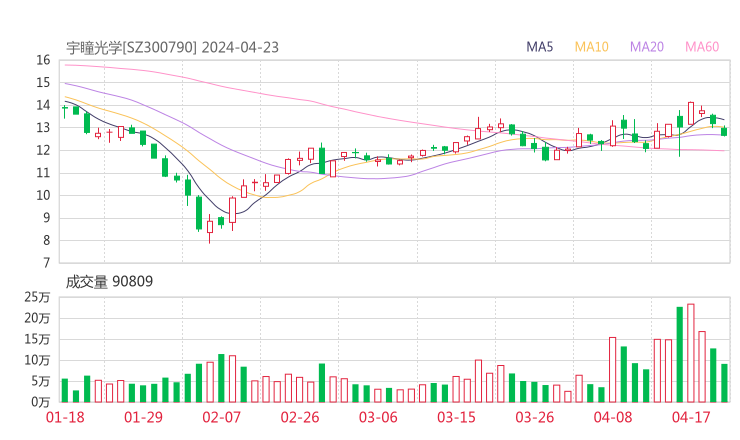
Task: Click the 02-07 date label
Action: (221, 417)
